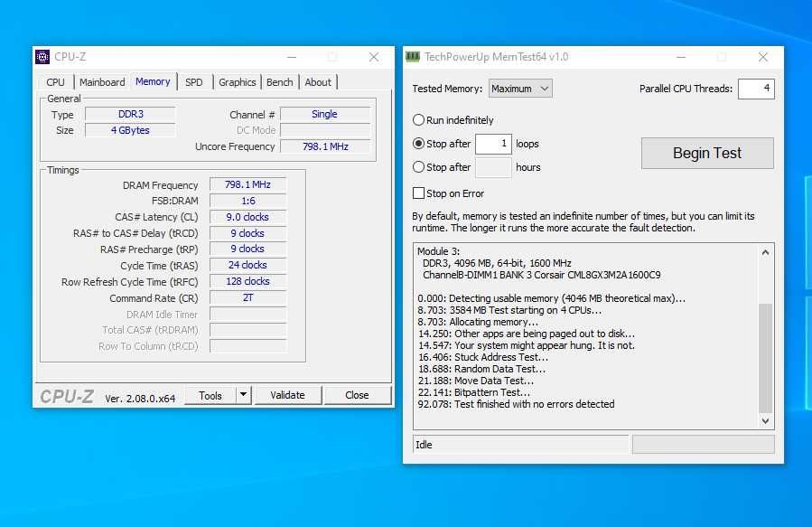The image size is (812, 527).
Task: Click the 'Bitpattern Test' log line
Action: tap(474, 392)
